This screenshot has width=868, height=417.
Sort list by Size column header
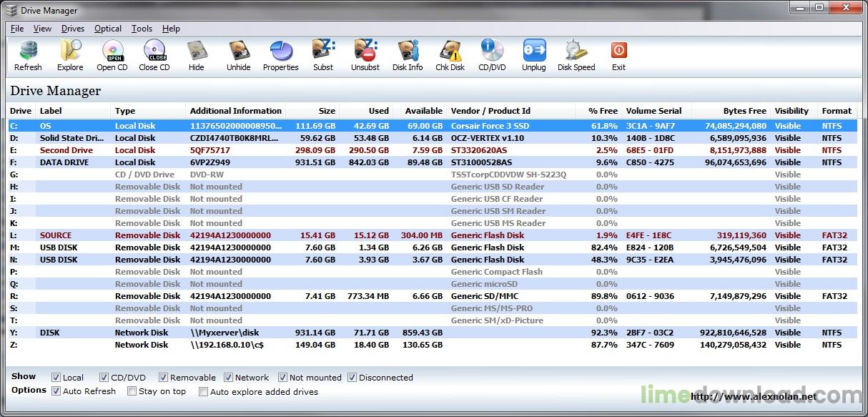[327, 111]
